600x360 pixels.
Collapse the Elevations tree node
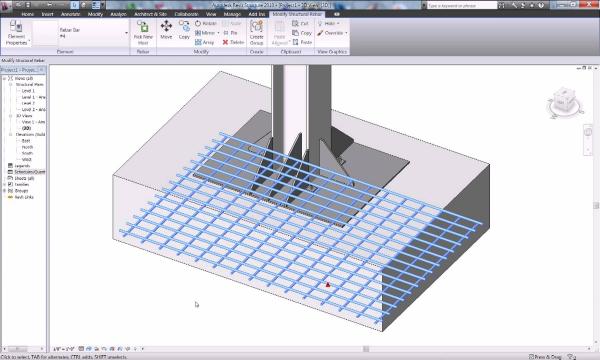click(11, 134)
